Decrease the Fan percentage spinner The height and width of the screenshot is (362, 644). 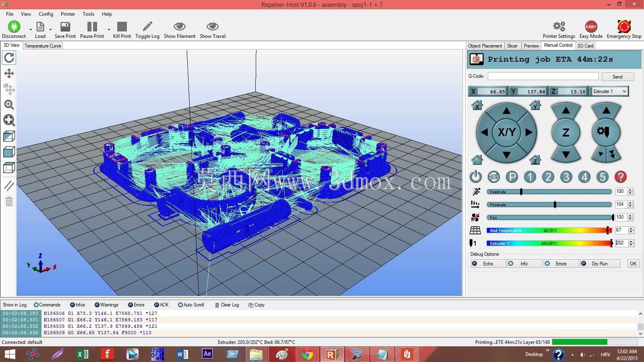click(631, 219)
